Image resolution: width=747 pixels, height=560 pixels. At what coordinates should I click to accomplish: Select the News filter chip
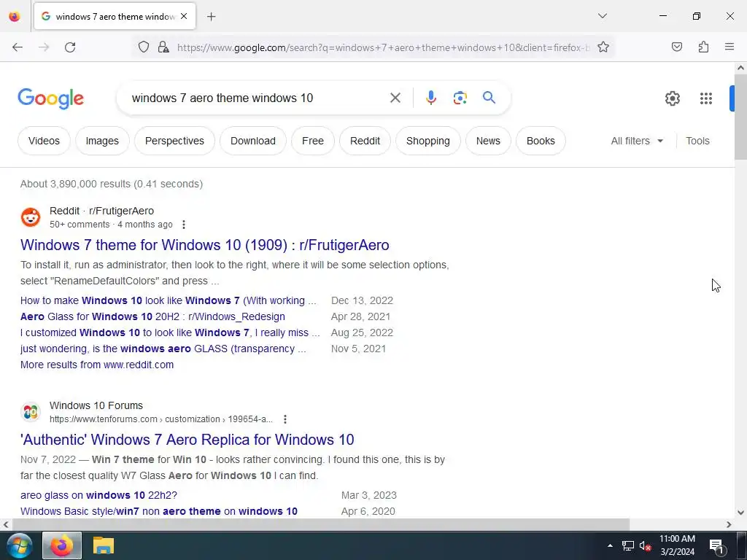[488, 141]
